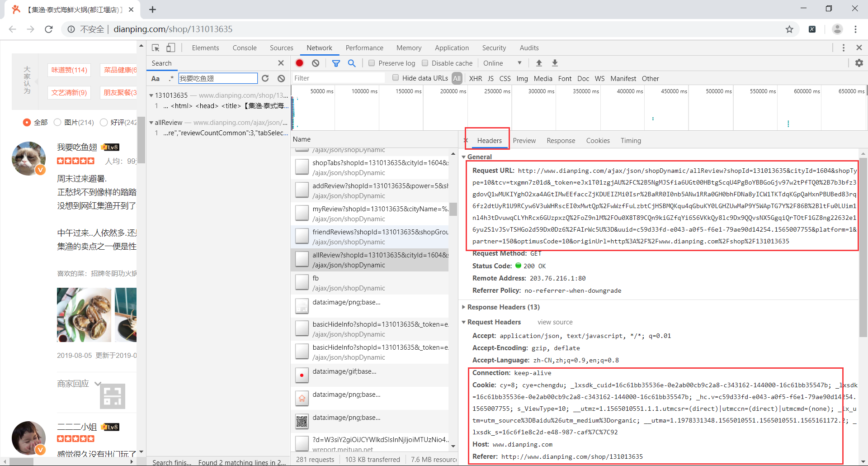Click request list vertical scrollbar thumb
Viewport: 868px width, 466px height.
[453, 209]
